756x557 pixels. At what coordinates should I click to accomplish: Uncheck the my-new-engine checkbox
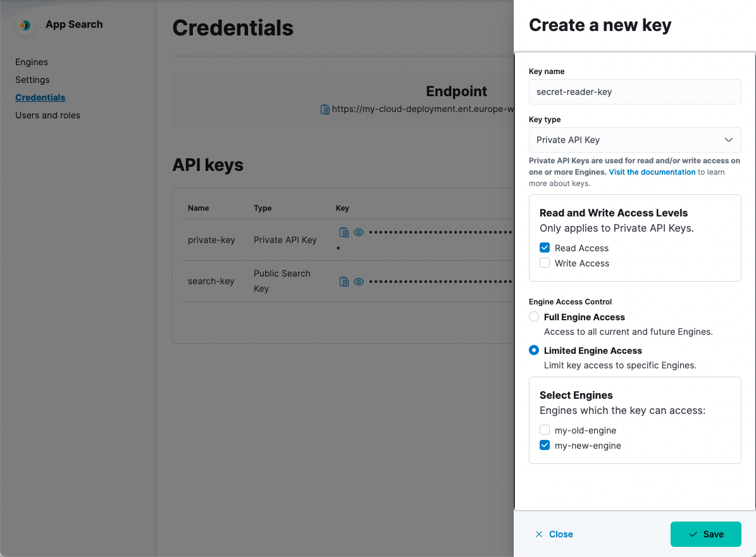pyautogui.click(x=545, y=445)
